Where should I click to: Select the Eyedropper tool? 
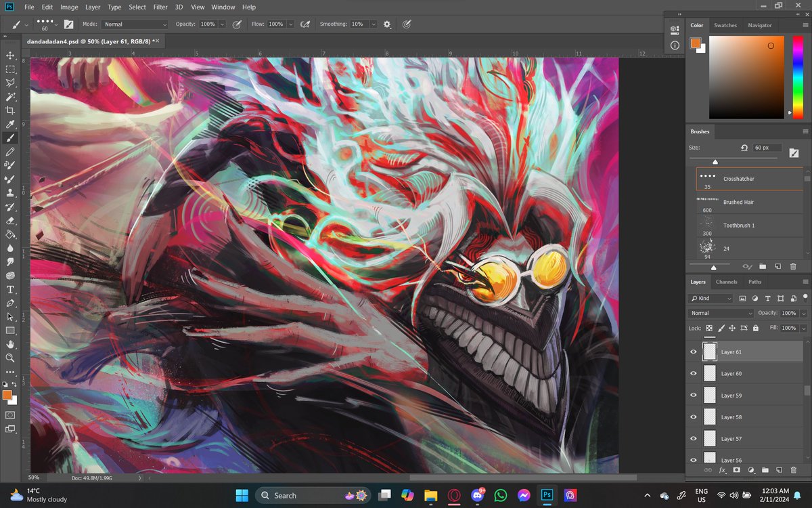click(10, 124)
